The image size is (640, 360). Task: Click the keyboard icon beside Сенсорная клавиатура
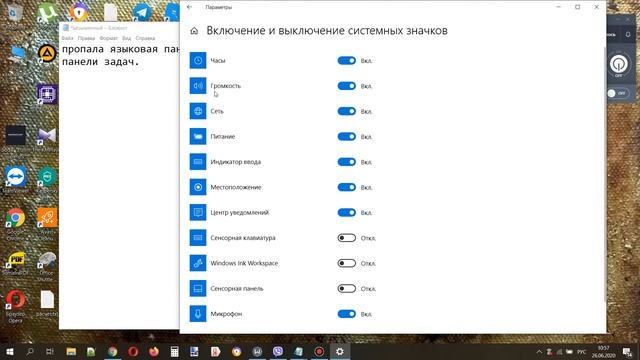[198, 238]
